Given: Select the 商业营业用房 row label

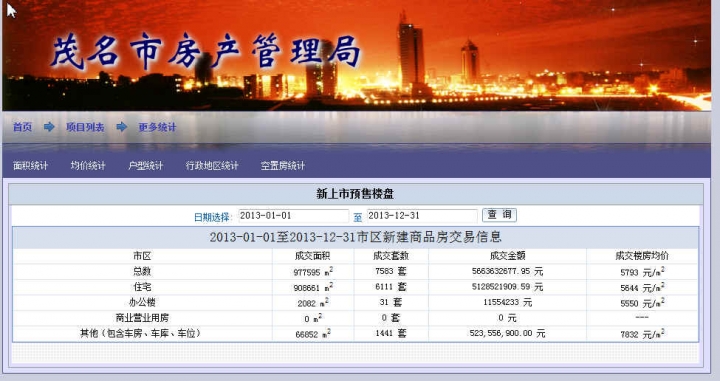Looking at the screenshot, I should point(142,318).
